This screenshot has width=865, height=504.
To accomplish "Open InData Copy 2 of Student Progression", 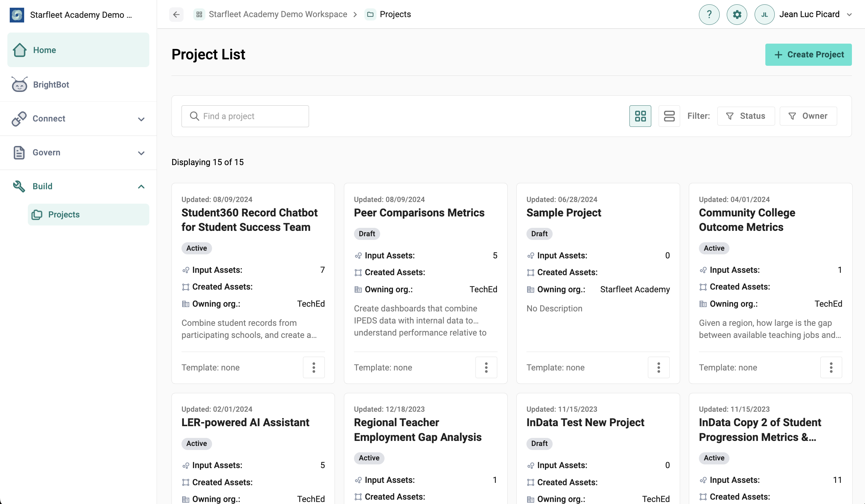I will tap(760, 430).
